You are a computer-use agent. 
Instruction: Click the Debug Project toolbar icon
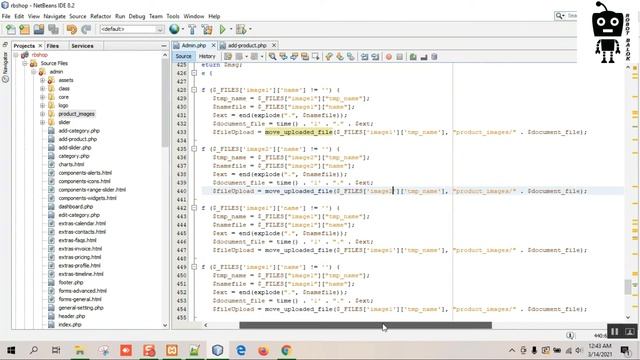tap(241, 29)
